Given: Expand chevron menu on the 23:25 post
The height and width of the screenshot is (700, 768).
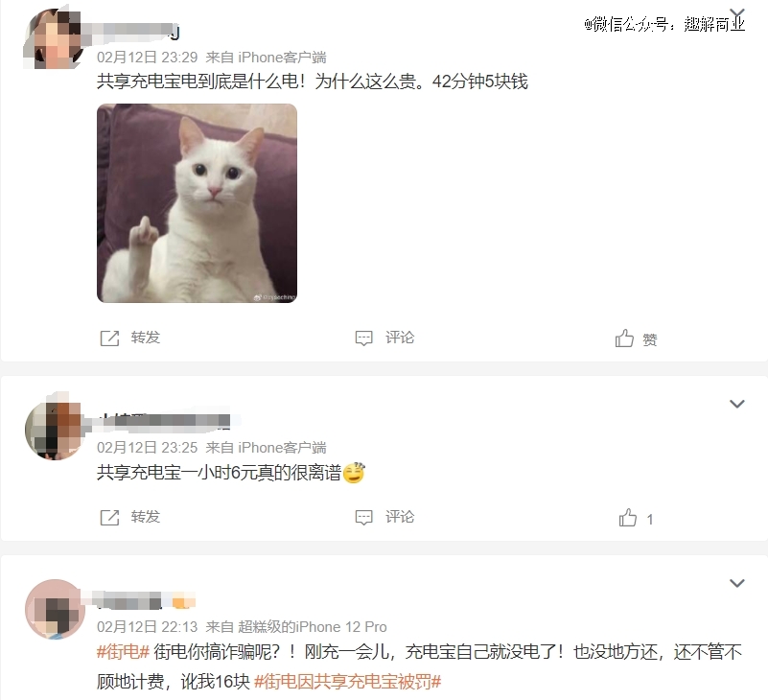Looking at the screenshot, I should click(737, 404).
